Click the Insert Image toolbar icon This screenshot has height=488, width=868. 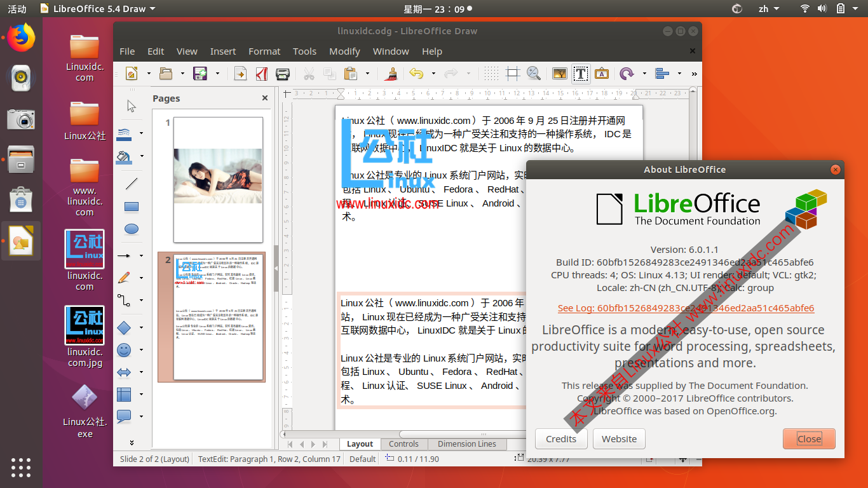(x=559, y=74)
